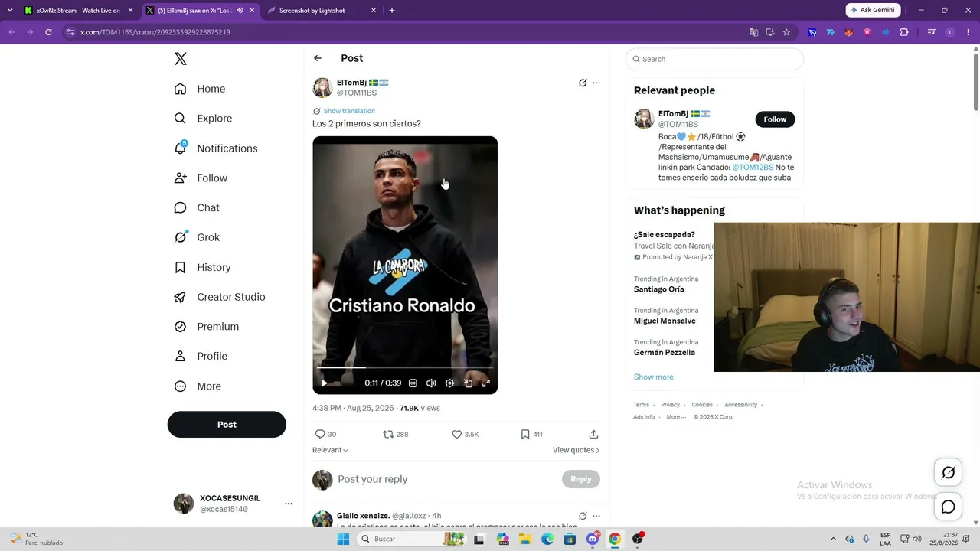Viewport: 980px width, 551px height.
Task: Show hidden system tray icons
Action: click(834, 539)
